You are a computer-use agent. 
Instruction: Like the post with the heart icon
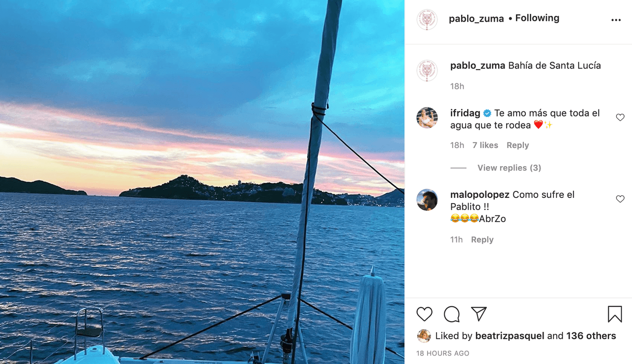tap(424, 314)
